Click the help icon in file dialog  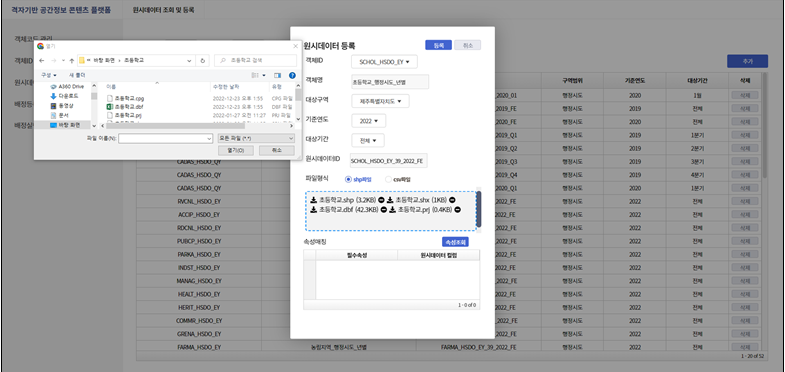(292, 75)
